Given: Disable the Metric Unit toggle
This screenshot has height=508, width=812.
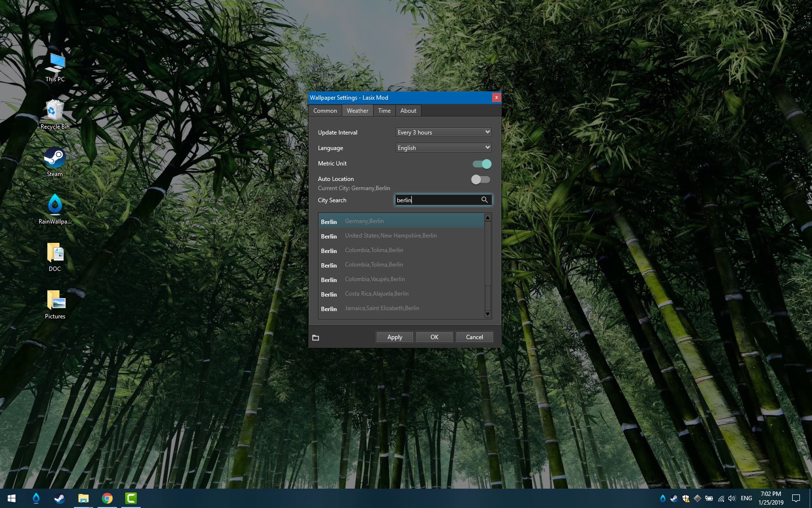Looking at the screenshot, I should 481,164.
